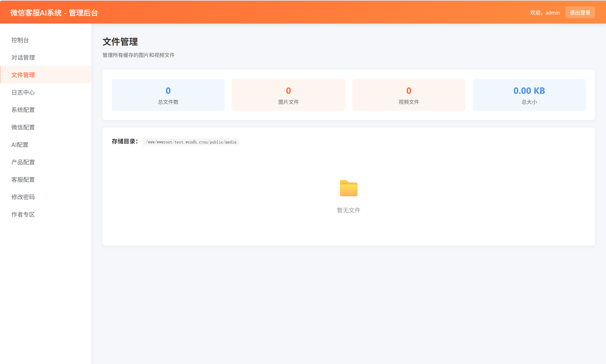
Task: Click the 图片文件 count card
Action: pyautogui.click(x=288, y=95)
